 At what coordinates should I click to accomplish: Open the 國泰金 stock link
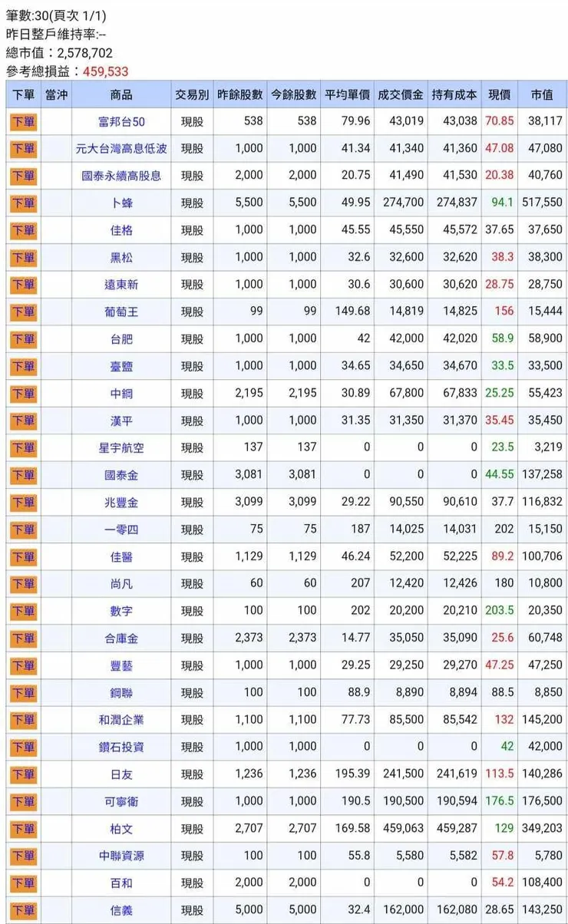point(121,475)
